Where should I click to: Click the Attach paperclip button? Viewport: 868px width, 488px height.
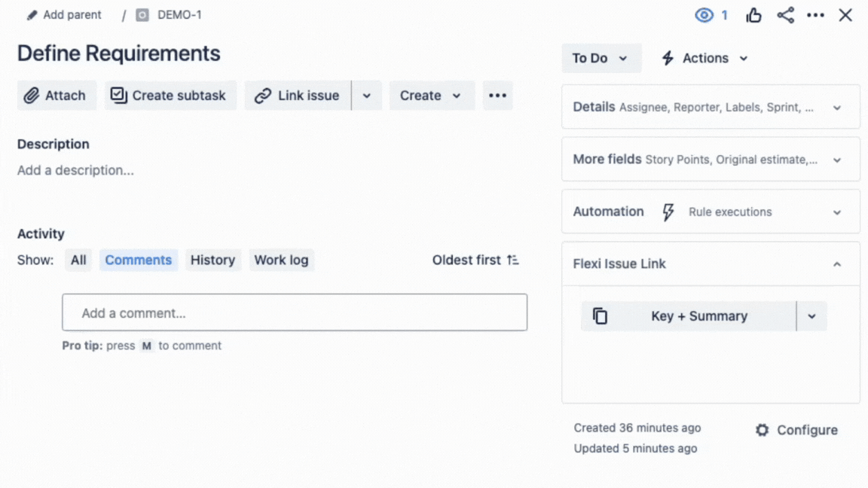click(x=57, y=96)
